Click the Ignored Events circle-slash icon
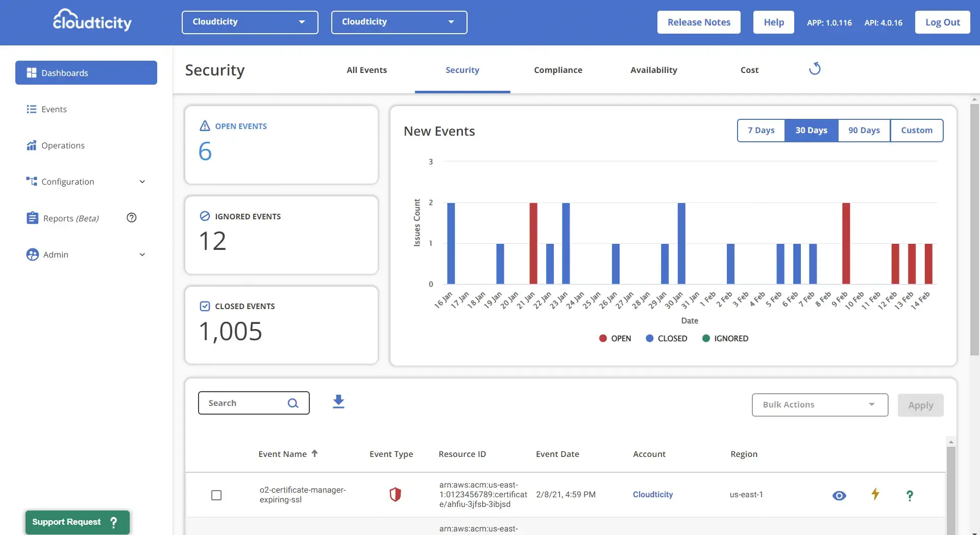This screenshot has height=535, width=980. click(205, 216)
